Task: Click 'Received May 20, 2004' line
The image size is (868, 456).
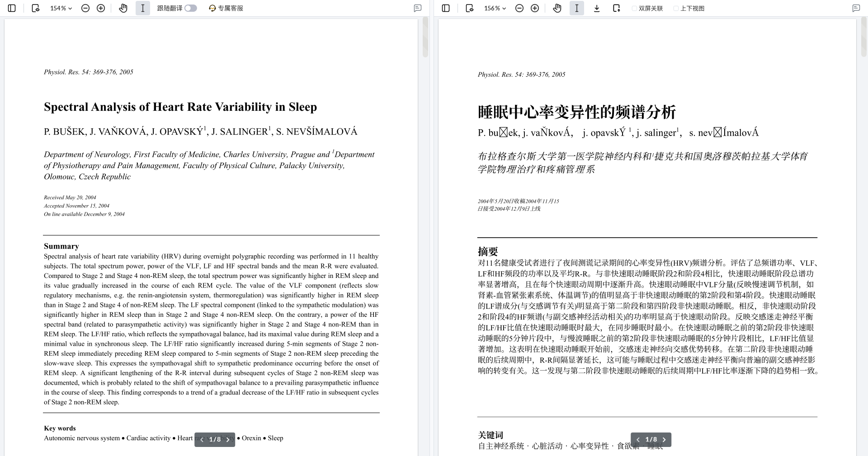Action: (70, 197)
